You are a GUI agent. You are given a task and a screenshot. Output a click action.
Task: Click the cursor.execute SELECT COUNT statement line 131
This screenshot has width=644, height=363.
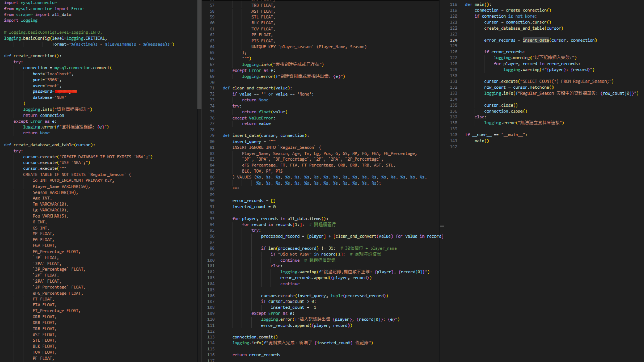click(x=549, y=81)
